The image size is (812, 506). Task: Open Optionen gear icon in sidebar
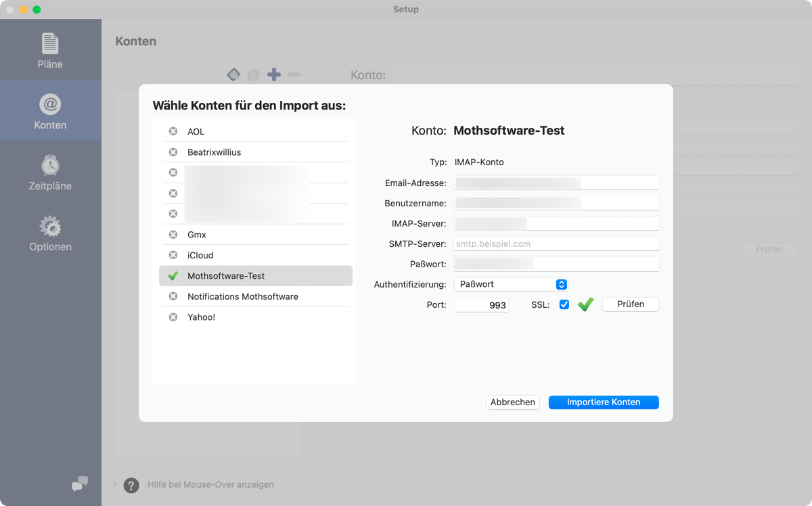(x=50, y=227)
